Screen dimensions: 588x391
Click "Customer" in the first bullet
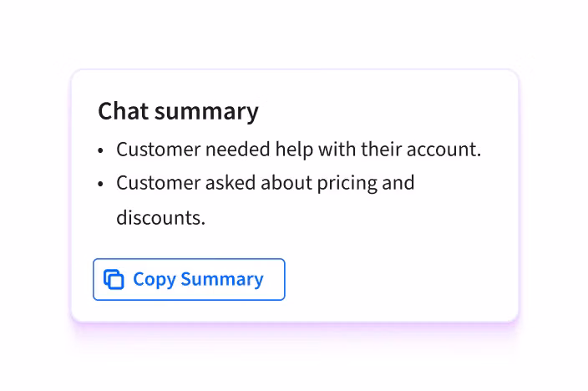158,150
